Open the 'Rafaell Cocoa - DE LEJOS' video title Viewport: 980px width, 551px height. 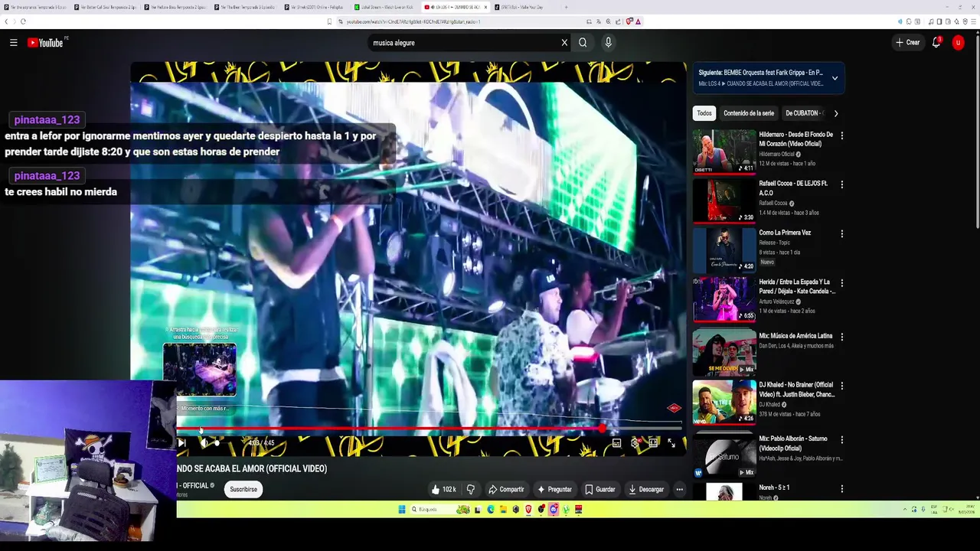[x=793, y=188]
